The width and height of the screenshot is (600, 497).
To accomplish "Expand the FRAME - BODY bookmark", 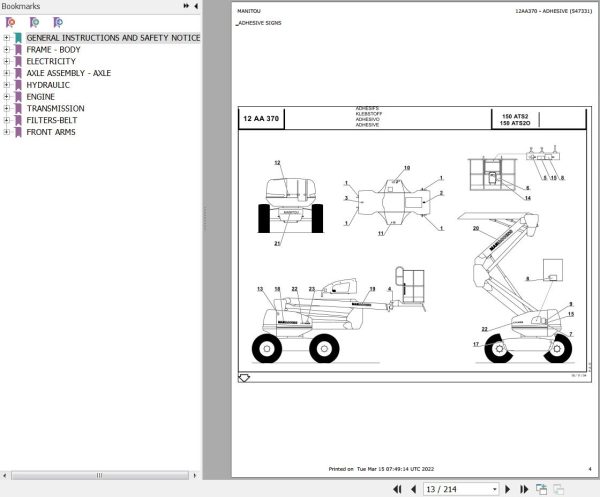I will tap(6, 50).
